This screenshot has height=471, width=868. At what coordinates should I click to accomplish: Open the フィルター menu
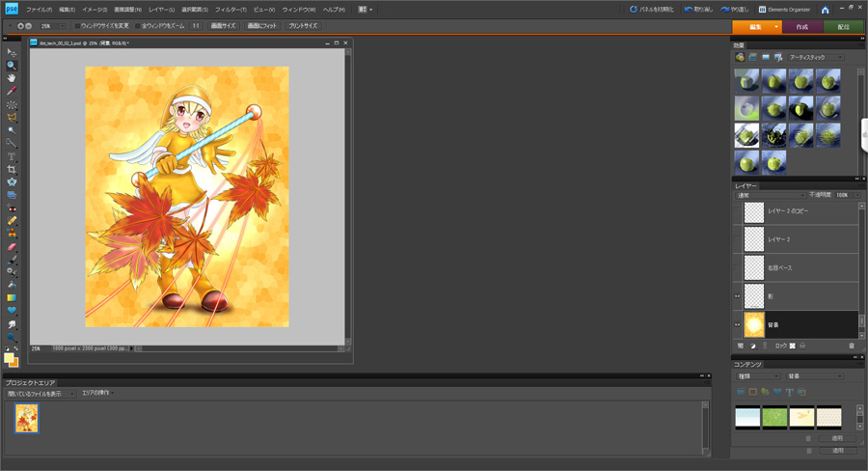click(231, 10)
